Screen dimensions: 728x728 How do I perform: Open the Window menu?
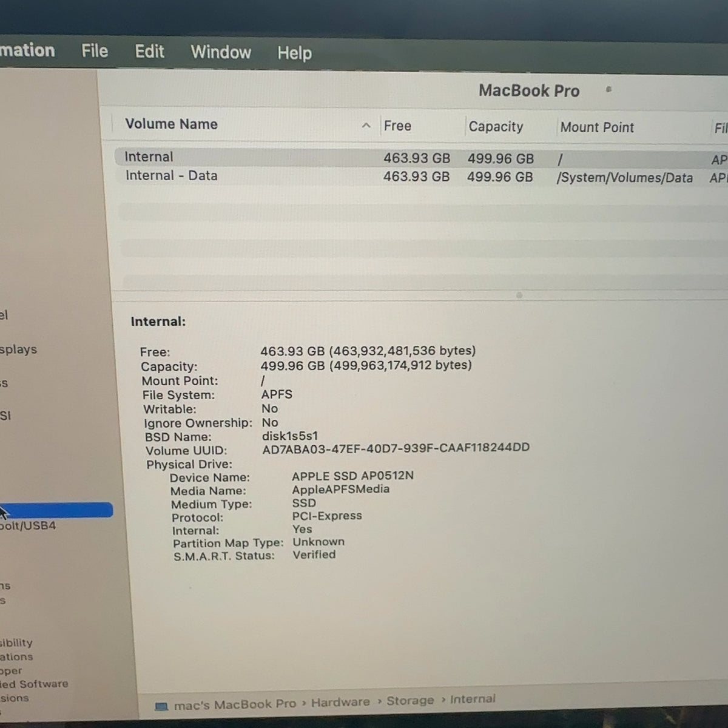(221, 52)
